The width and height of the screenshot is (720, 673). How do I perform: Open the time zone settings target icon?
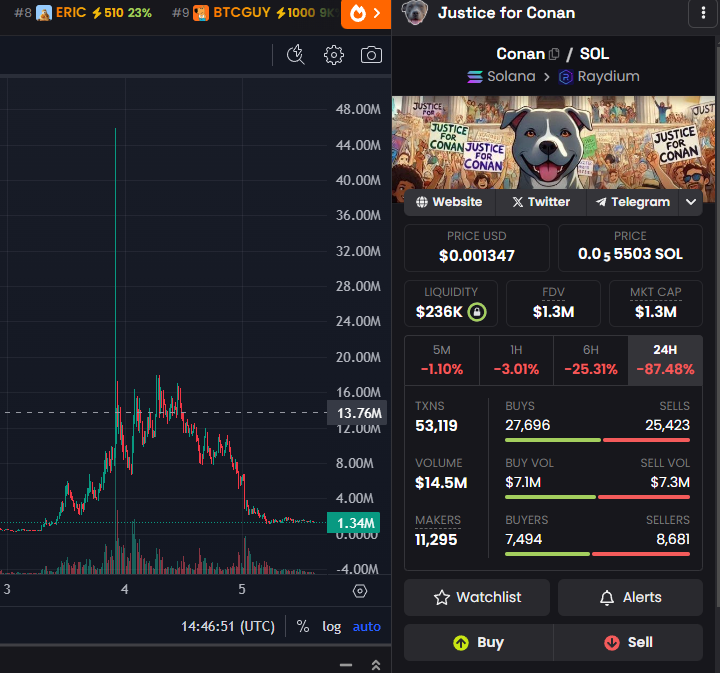[x=360, y=591]
